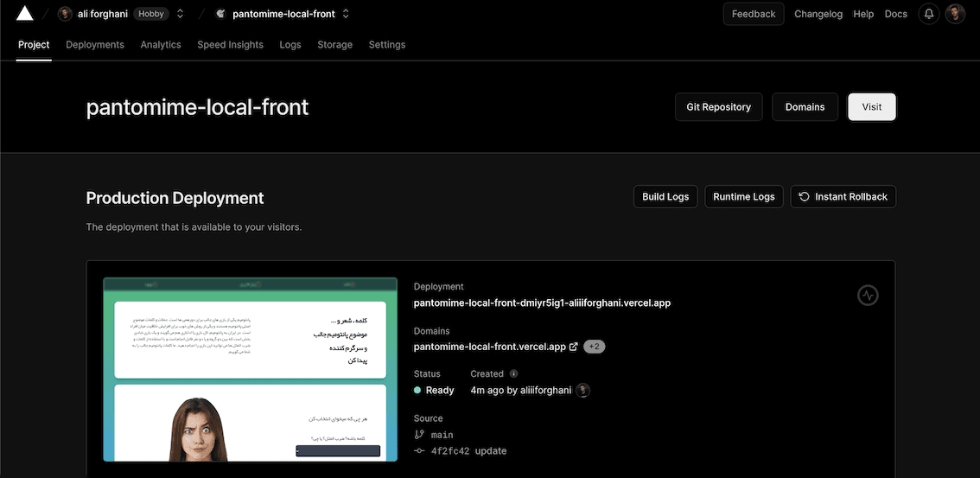Open Build Logs
This screenshot has width=980, height=478.
[x=665, y=197]
